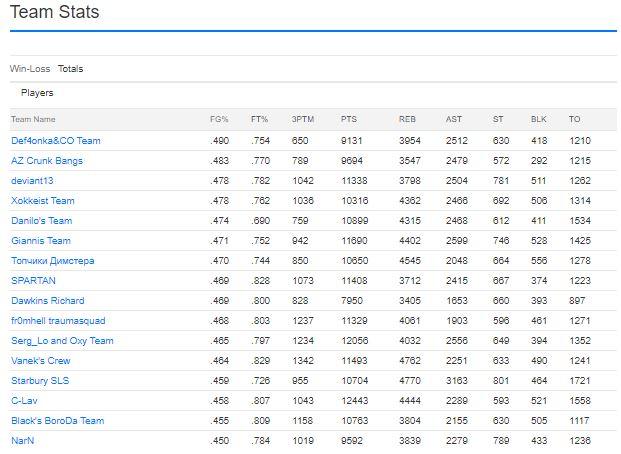The width and height of the screenshot is (621, 454).
Task: Select the Players sub-tab
Action: pos(37,93)
